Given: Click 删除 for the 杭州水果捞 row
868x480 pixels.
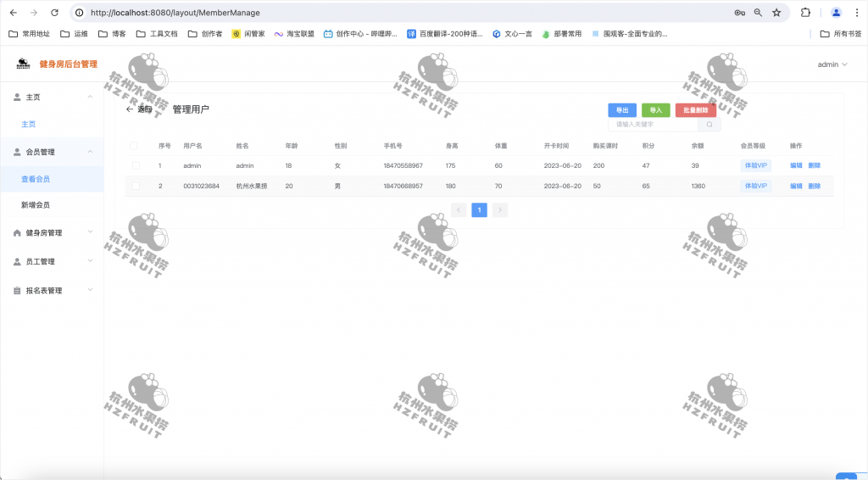Looking at the screenshot, I should pyautogui.click(x=815, y=186).
